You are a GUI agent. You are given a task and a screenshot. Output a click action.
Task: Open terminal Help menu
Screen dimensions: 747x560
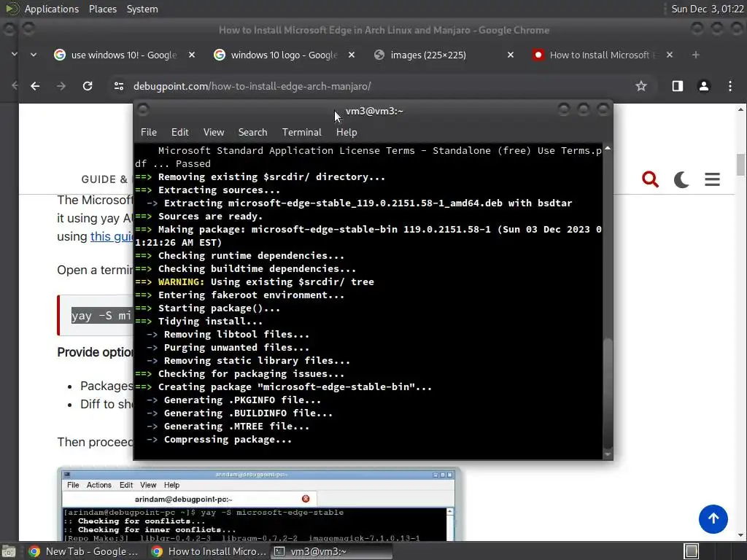point(347,133)
